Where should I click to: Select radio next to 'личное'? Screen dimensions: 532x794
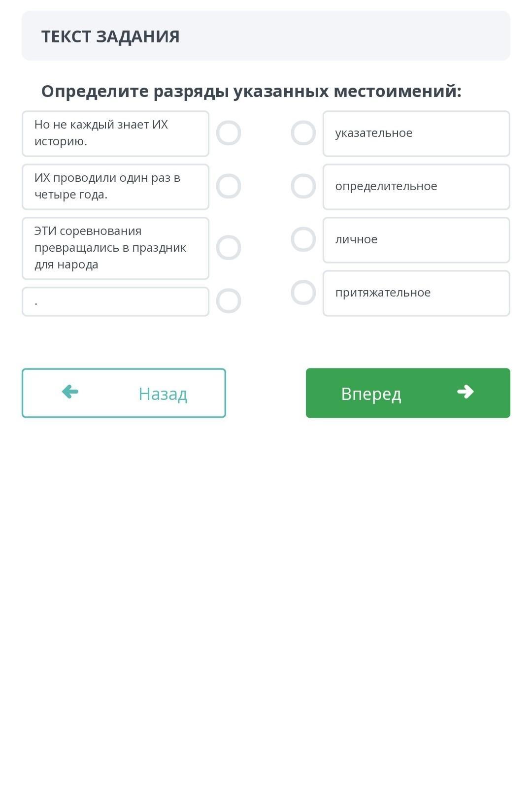point(303,239)
